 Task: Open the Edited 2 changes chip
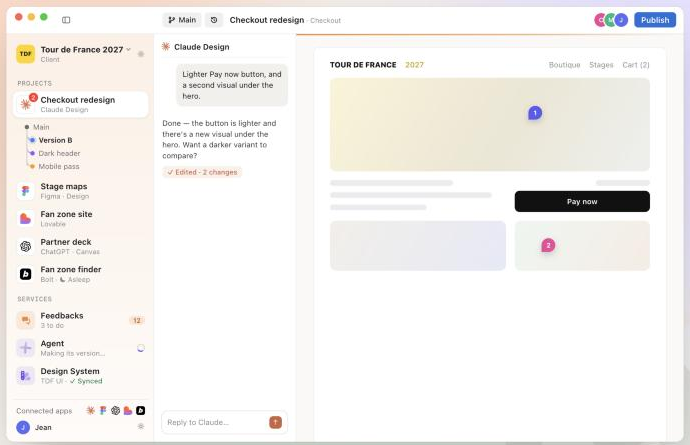[x=202, y=172]
